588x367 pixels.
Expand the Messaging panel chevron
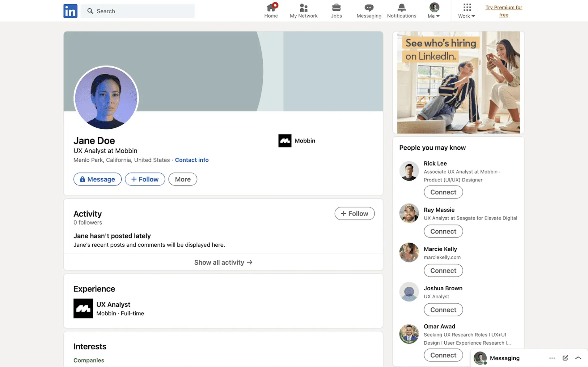pos(578,358)
